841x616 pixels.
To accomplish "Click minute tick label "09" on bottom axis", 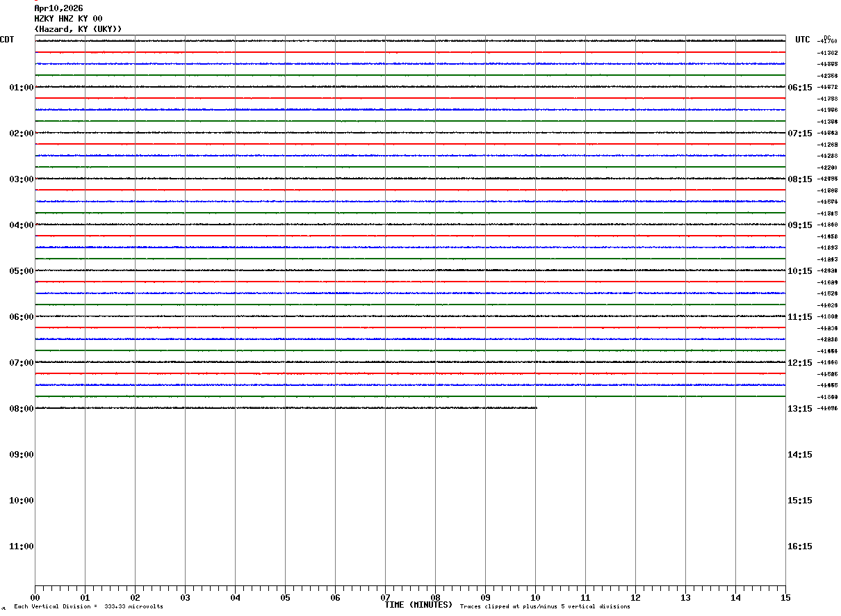I will 485,598.
